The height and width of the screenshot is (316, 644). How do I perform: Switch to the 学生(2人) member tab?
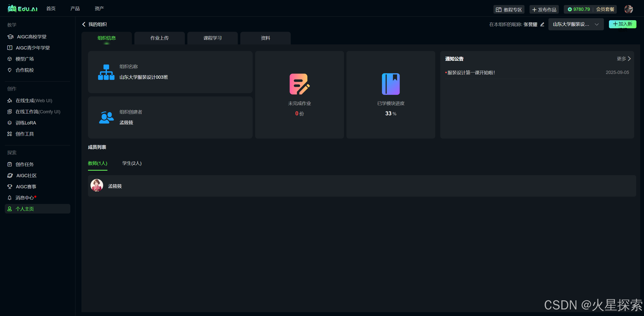pos(132,163)
